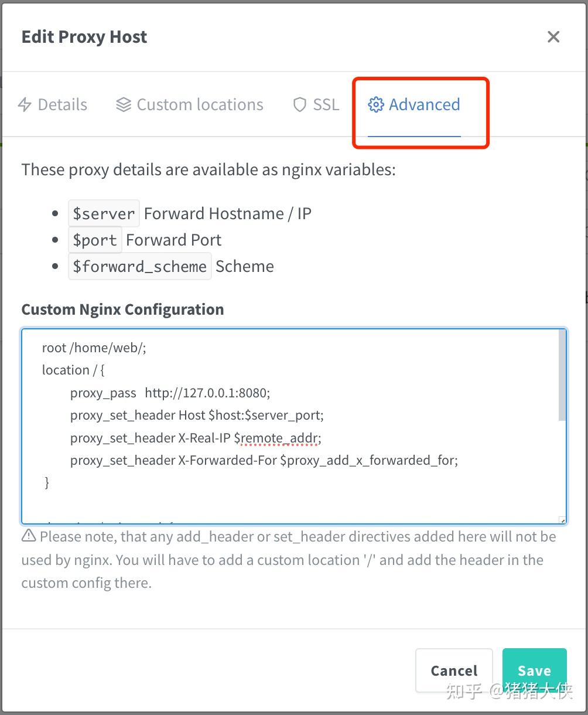This screenshot has height=715, width=588.
Task: Switch to the Details tab
Action: pos(62,104)
